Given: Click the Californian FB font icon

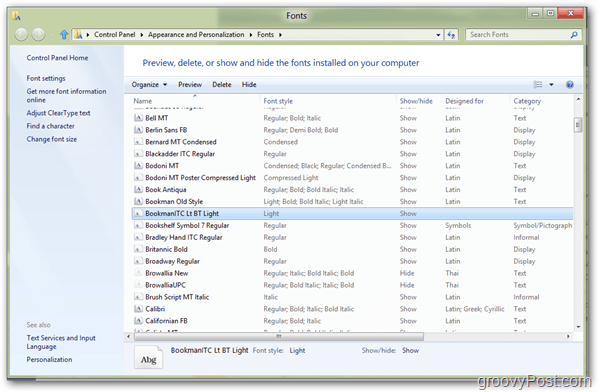Looking at the screenshot, I should (x=139, y=321).
